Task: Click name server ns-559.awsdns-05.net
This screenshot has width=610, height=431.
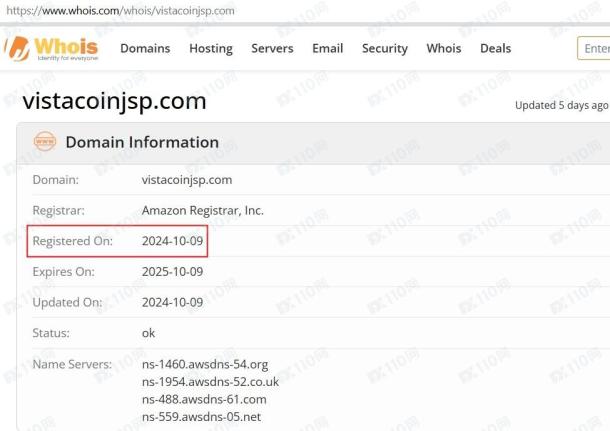Action: [x=202, y=417]
